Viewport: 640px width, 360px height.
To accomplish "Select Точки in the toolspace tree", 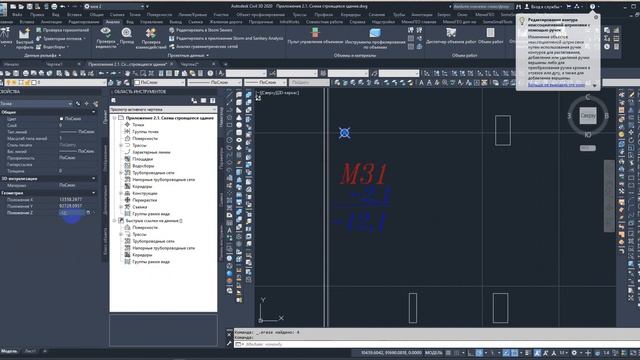I will click(x=138, y=124).
